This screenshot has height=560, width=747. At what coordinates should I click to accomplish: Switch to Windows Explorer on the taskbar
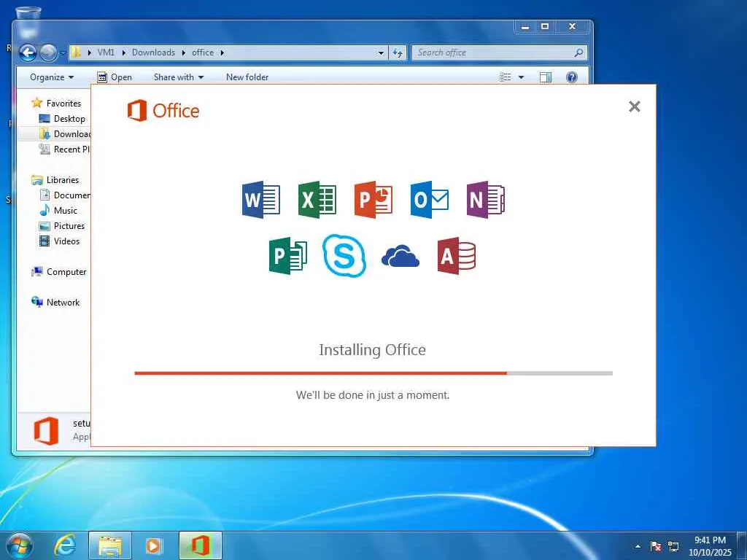point(110,545)
